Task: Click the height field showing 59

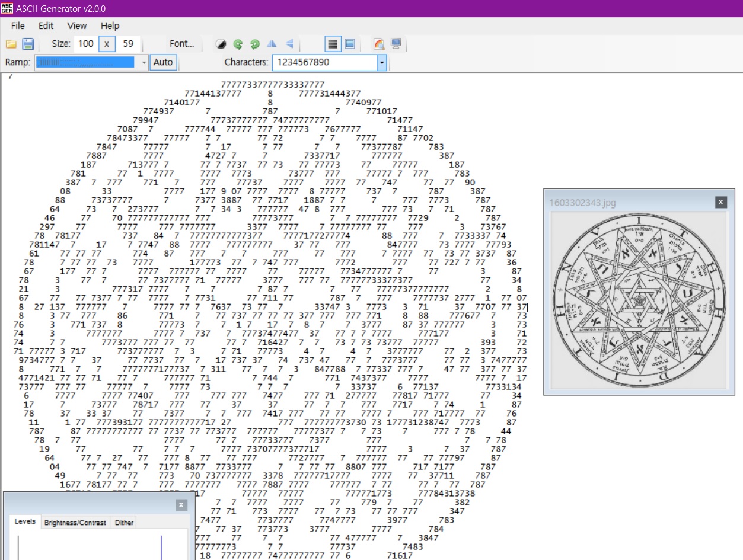Action: [x=127, y=44]
